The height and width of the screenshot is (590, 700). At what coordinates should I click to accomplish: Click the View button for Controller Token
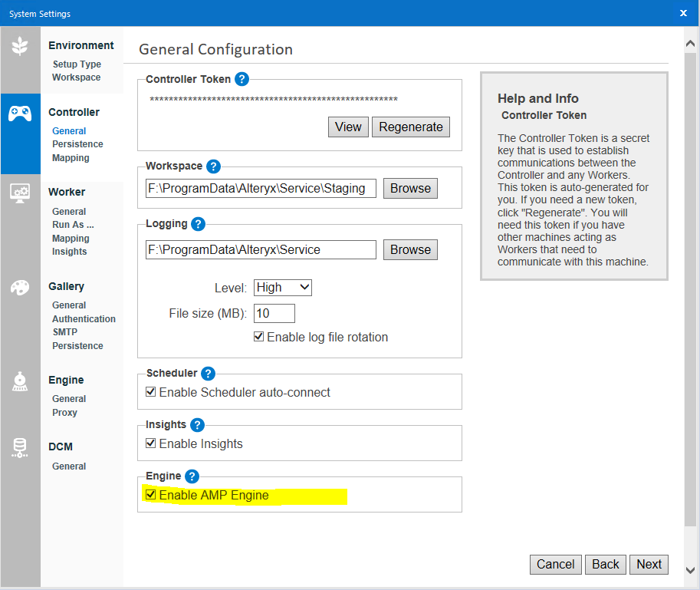347,127
